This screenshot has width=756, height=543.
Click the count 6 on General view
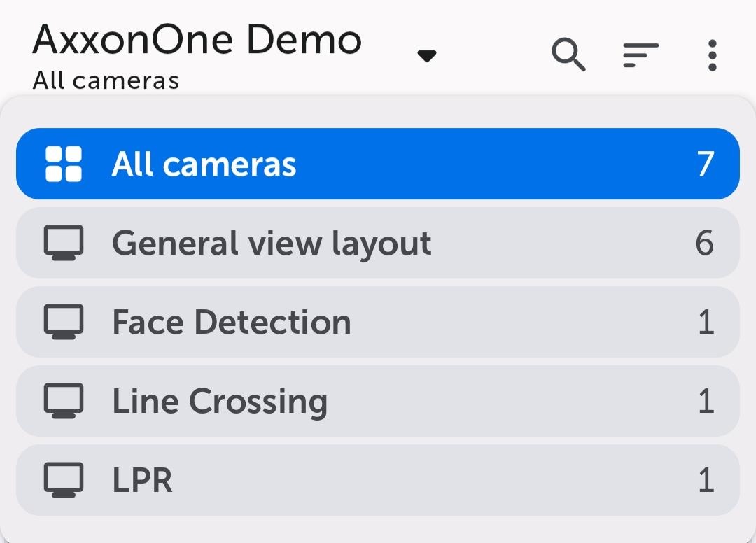point(704,244)
